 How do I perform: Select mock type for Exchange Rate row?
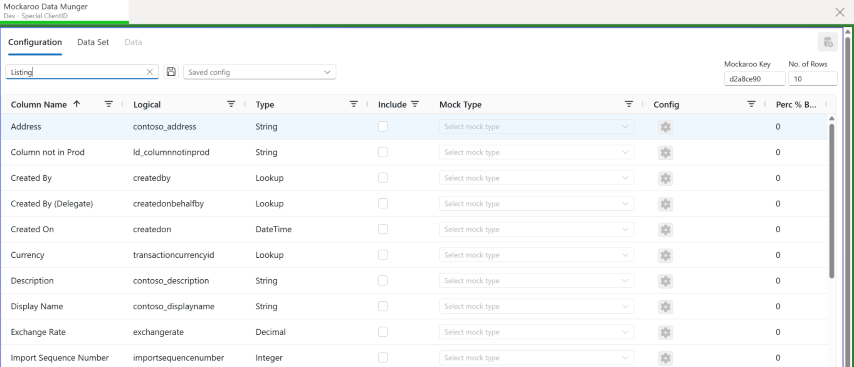coord(536,332)
